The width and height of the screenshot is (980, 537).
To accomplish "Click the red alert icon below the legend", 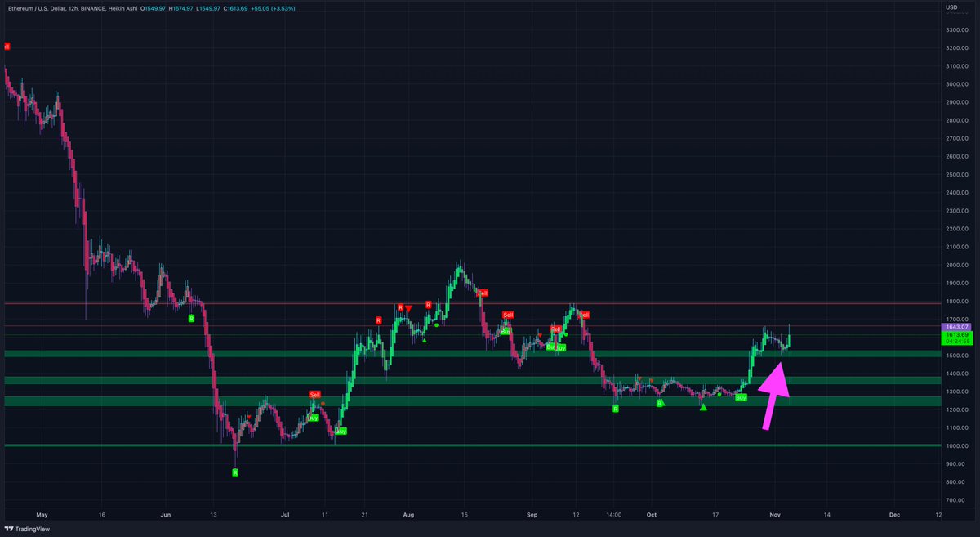I will (x=7, y=47).
